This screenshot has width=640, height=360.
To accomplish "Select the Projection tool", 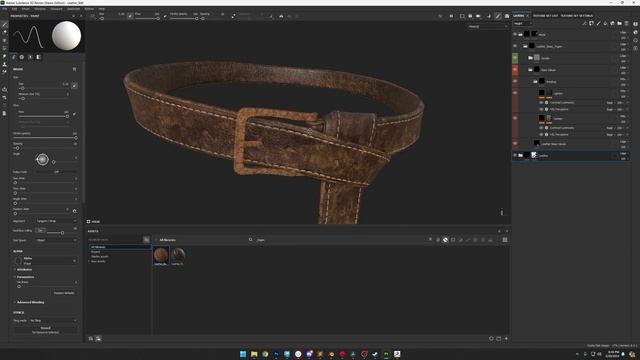I will click(x=4, y=40).
